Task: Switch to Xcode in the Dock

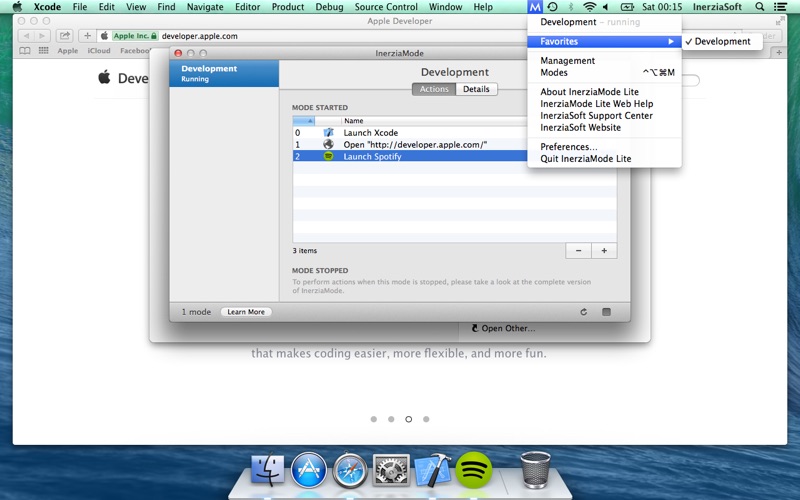Action: coord(433,469)
